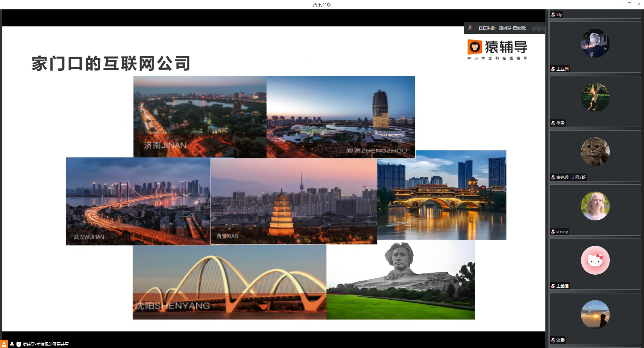Image resolution: width=644 pixels, height=348 pixels.
Task: Select the Hello Kitty avatar of 王鑫佳
Action: tap(595, 260)
